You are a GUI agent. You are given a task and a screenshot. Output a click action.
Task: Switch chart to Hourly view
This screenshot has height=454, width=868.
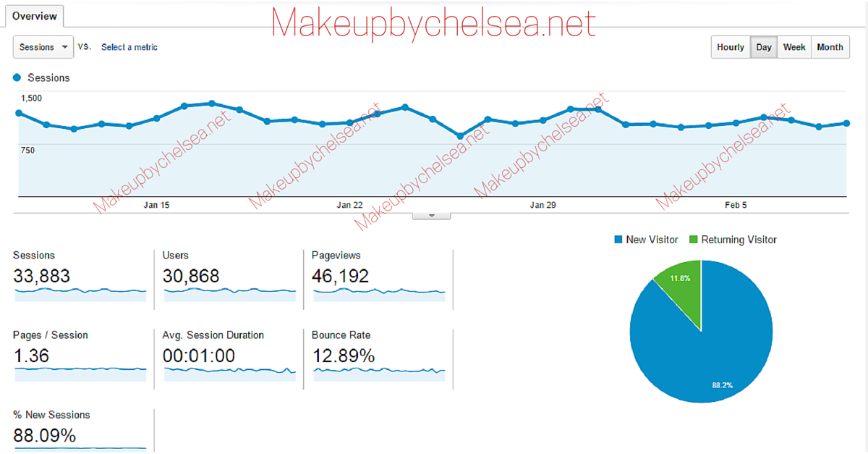[x=731, y=47]
